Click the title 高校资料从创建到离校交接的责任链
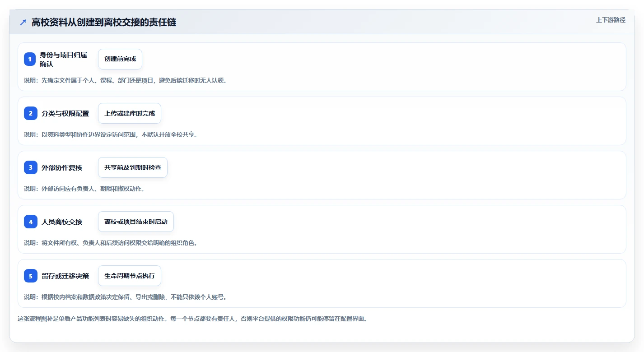Screen dimensions: 644x352 (104, 22)
